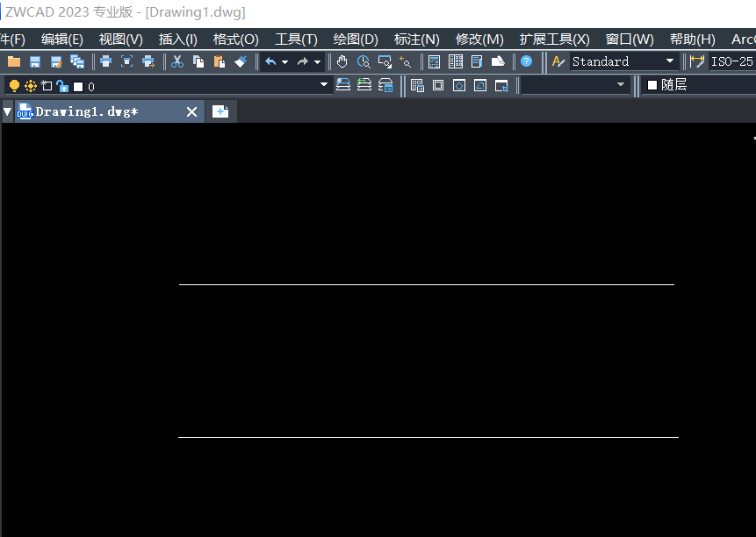This screenshot has height=537, width=756.
Task: Toggle layer 0 on/off light bulb
Action: [14, 86]
